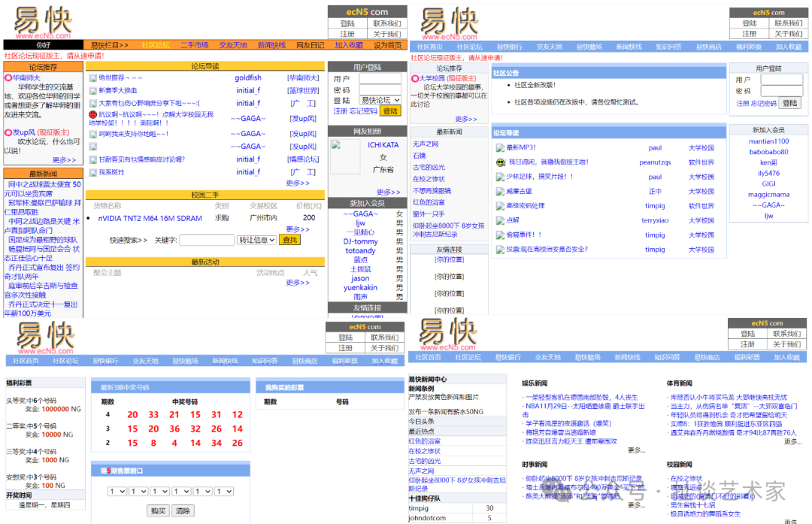Open the nVIDIA TNT2 M64 16M SDRAM listing
The image size is (812, 524).
tap(150, 219)
